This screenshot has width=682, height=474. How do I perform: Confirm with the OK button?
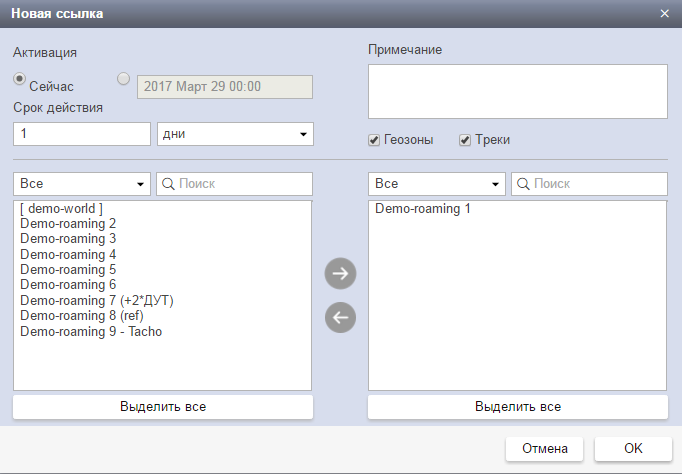click(633, 449)
